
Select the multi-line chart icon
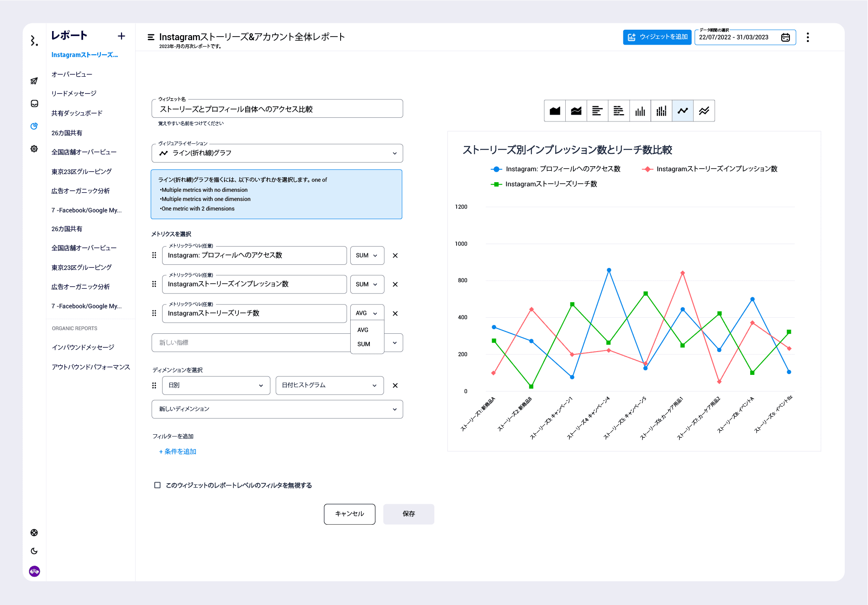point(704,111)
